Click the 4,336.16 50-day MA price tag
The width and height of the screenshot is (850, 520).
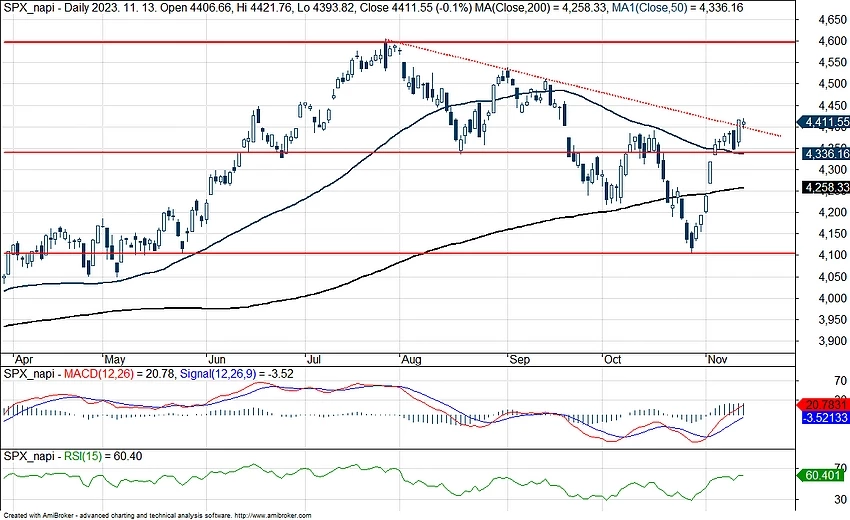pyautogui.click(x=825, y=154)
